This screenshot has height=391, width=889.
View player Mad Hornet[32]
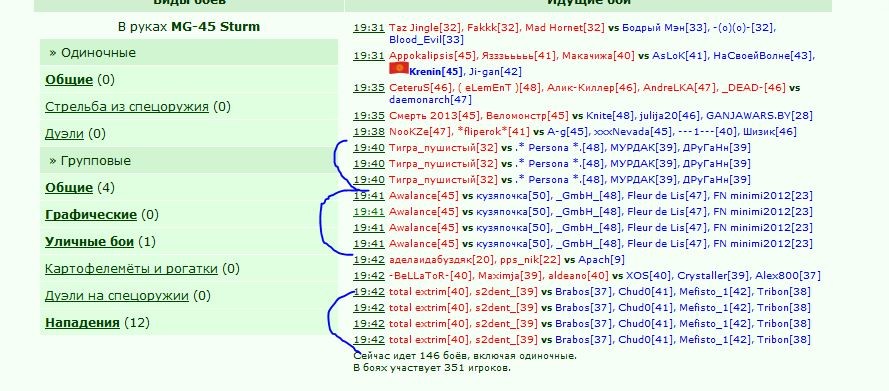[565, 28]
